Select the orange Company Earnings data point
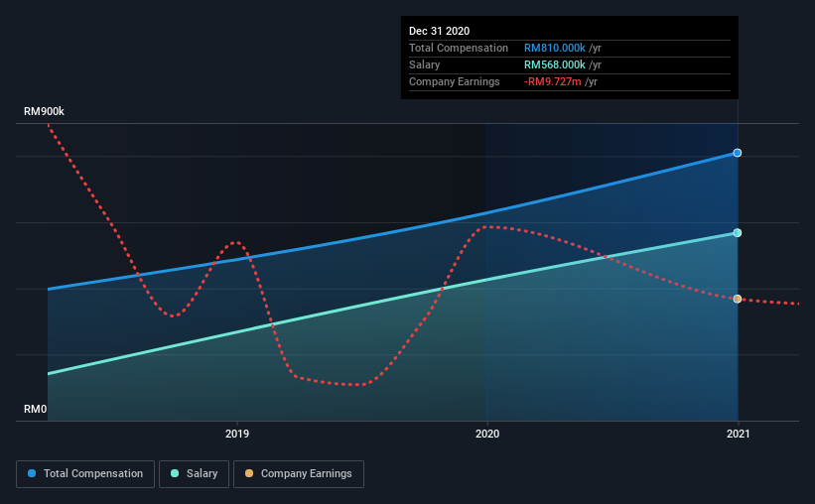The width and height of the screenshot is (815, 504). (737, 299)
